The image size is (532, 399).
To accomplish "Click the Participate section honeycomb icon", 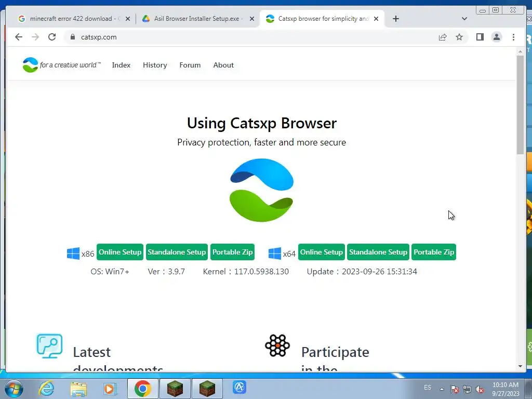I will click(x=277, y=345).
